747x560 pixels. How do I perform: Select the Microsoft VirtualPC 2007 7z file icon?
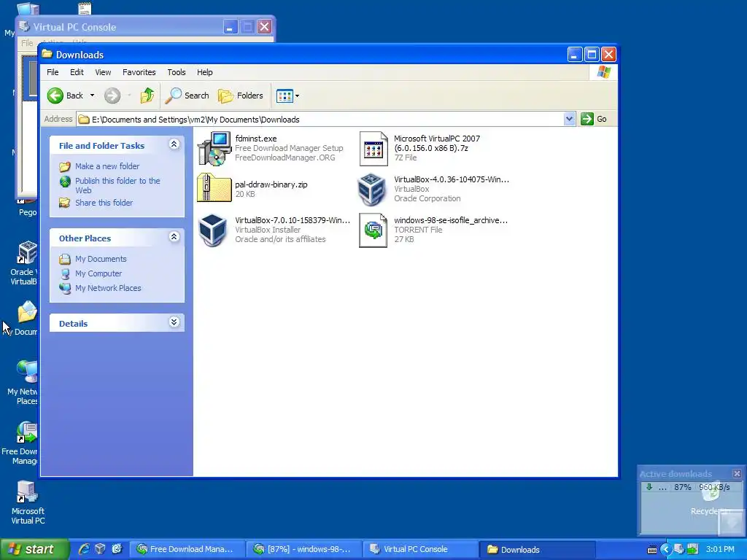pyautogui.click(x=373, y=149)
